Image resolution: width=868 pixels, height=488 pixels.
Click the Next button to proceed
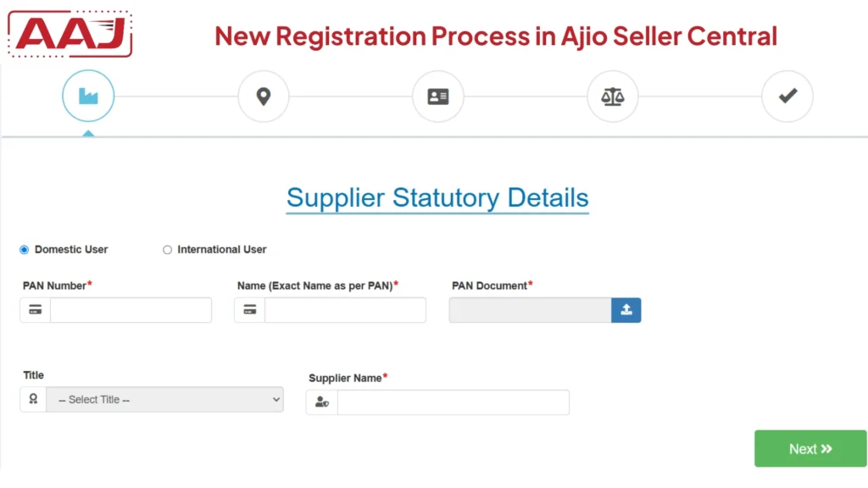pyautogui.click(x=810, y=448)
